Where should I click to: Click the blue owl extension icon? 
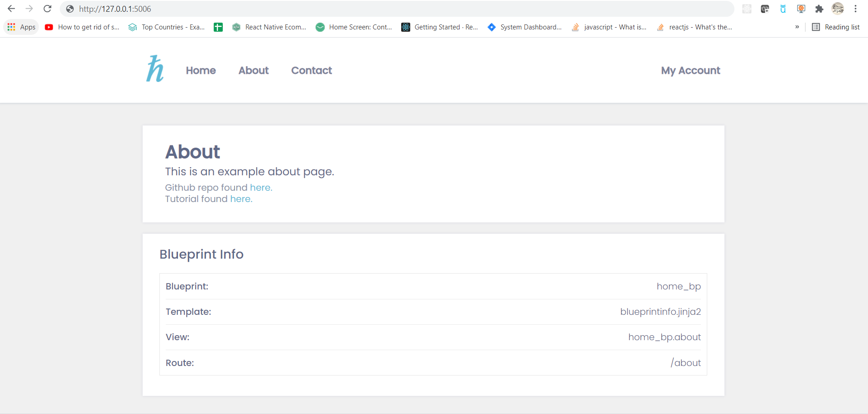click(x=783, y=9)
